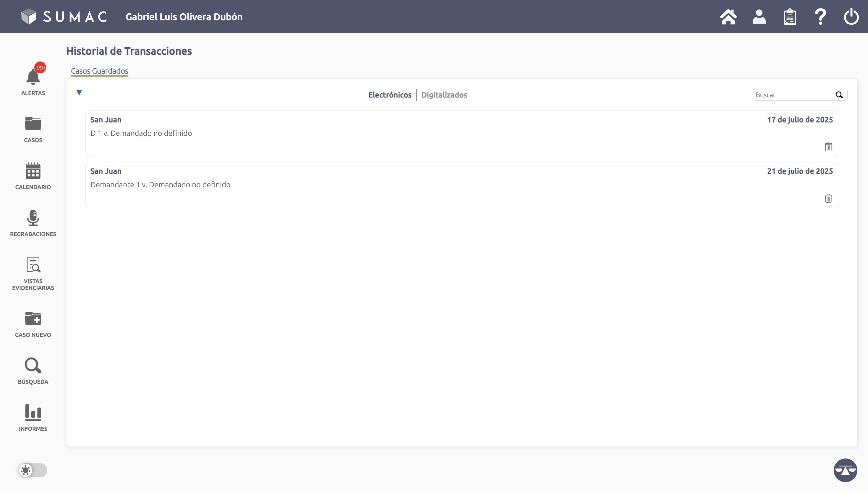The width and height of the screenshot is (868, 491).
Task: Click the Buscar search field
Action: (x=793, y=95)
